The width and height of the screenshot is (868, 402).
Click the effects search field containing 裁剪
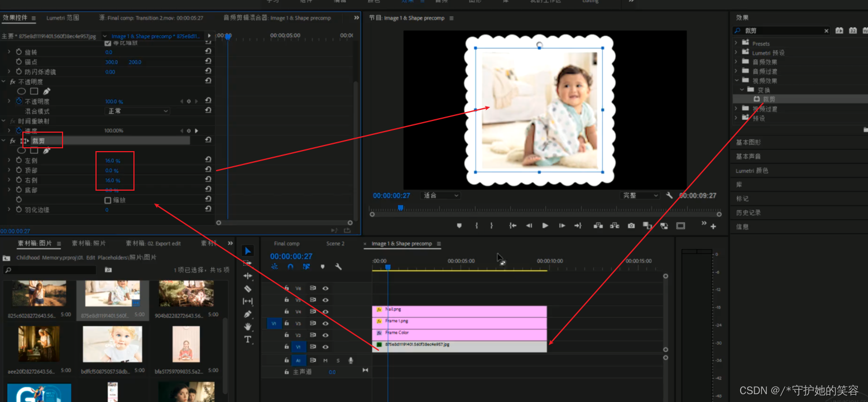pyautogui.click(x=781, y=31)
